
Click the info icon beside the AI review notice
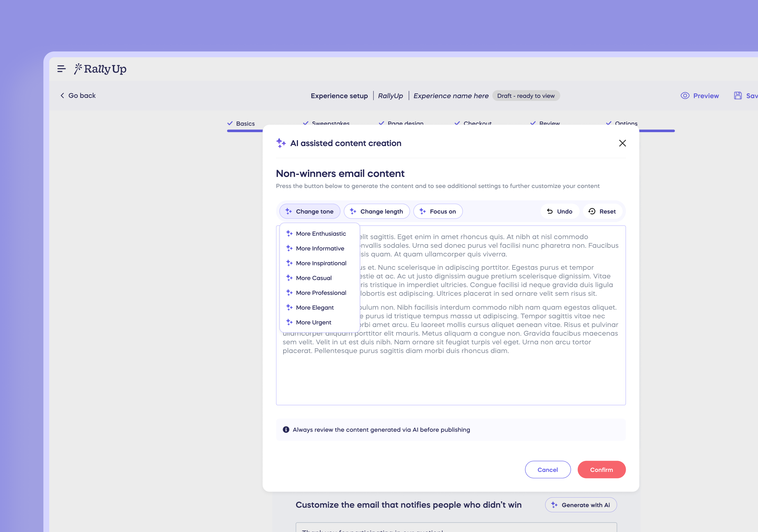pyautogui.click(x=286, y=430)
